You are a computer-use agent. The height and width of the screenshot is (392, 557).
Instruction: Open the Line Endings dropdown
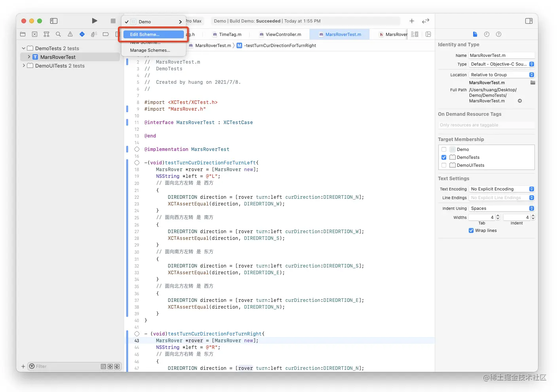pyautogui.click(x=502, y=198)
